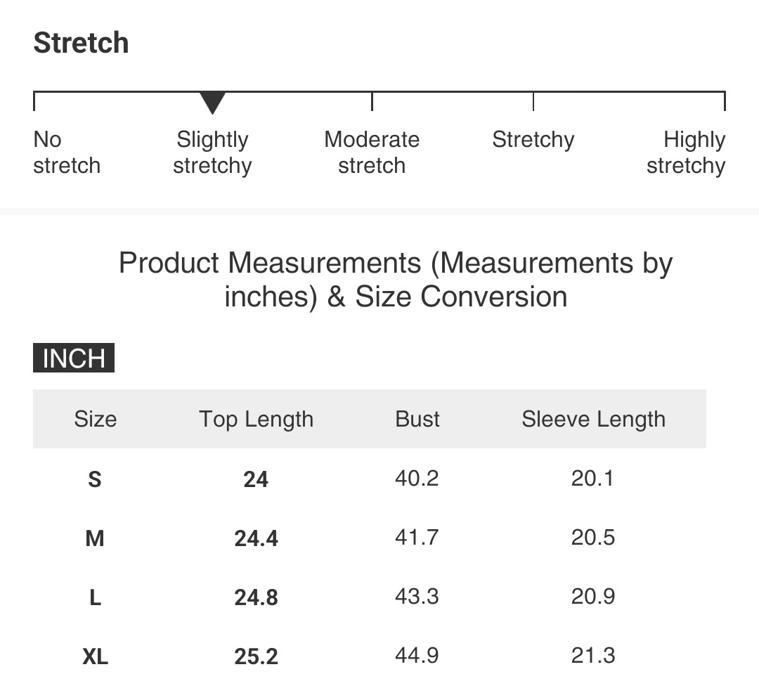Click the stretch indicator triangle marker

[x=212, y=103]
